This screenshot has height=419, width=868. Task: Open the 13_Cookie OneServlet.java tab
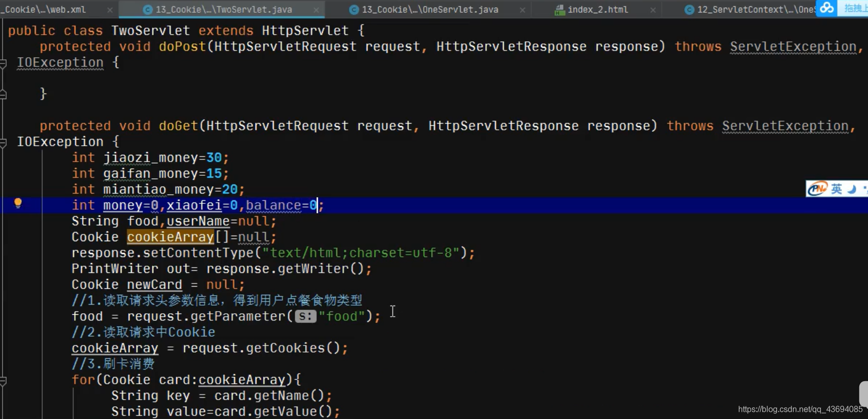pyautogui.click(x=430, y=9)
